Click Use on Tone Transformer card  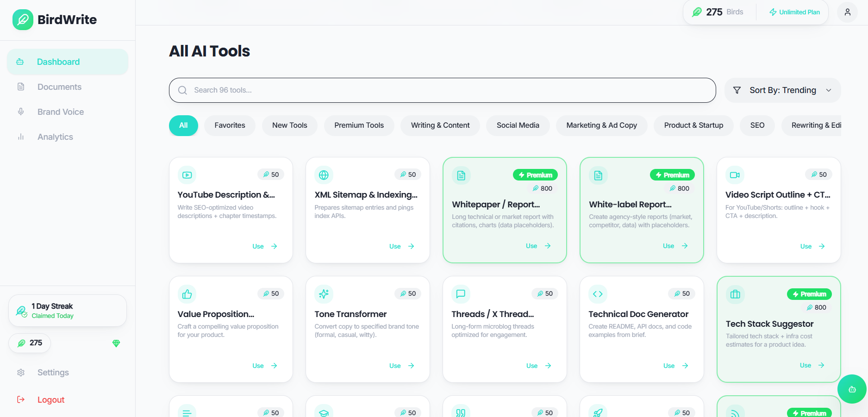(x=402, y=366)
